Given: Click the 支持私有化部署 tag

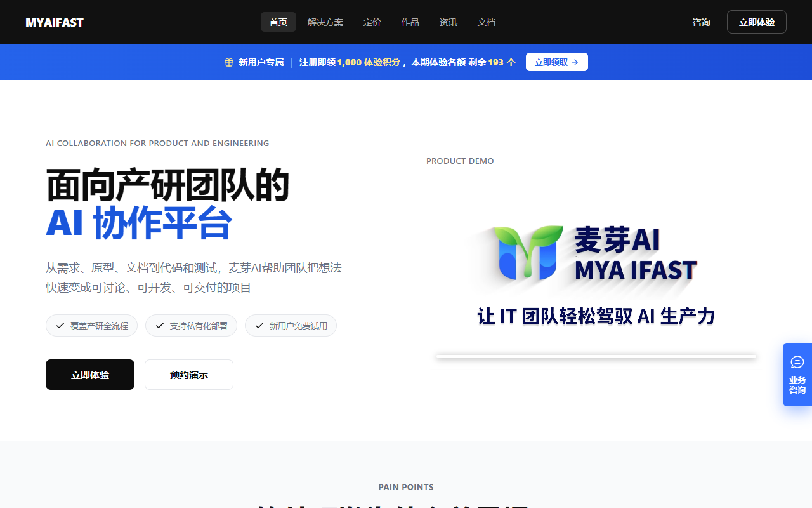Looking at the screenshot, I should click(x=191, y=326).
